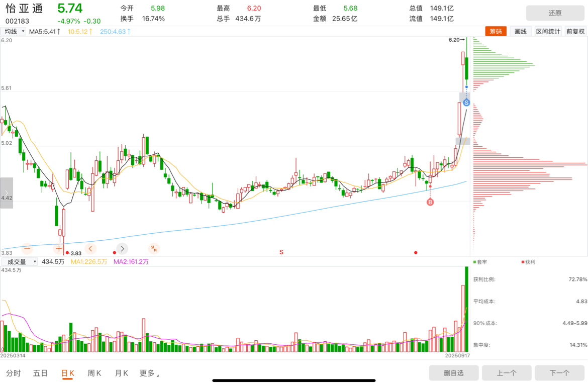
Task: Select the 画线 drawing tool
Action: coord(521,32)
